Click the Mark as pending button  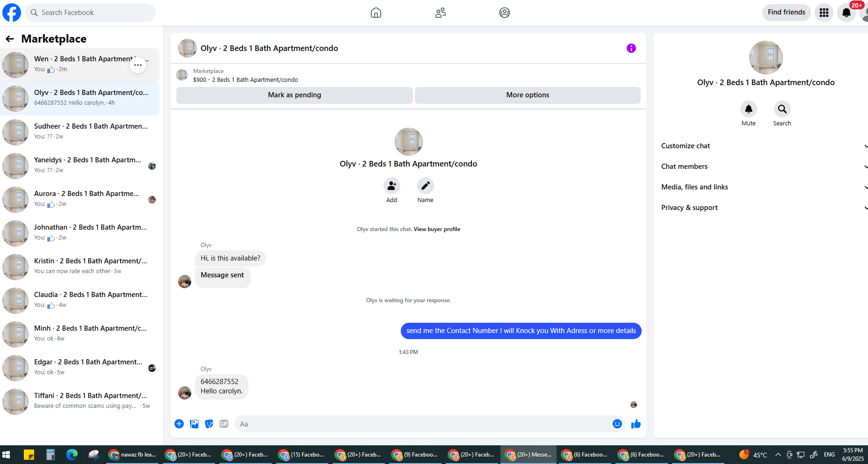(295, 95)
